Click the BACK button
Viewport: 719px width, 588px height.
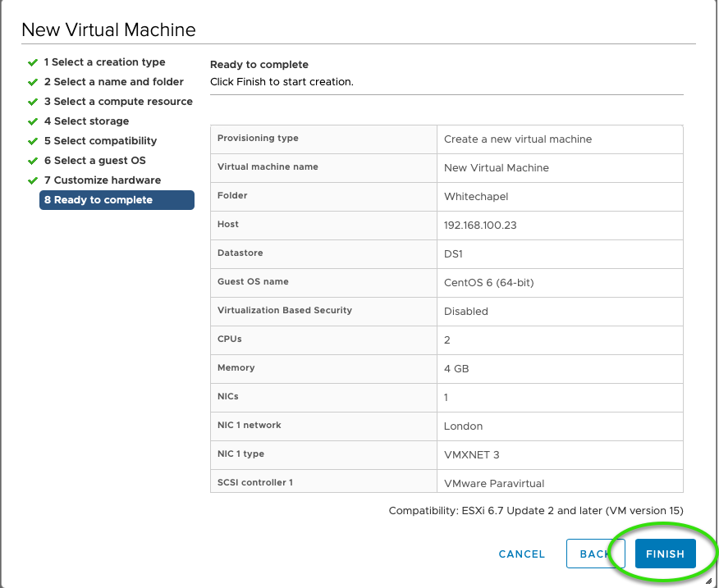pos(595,554)
